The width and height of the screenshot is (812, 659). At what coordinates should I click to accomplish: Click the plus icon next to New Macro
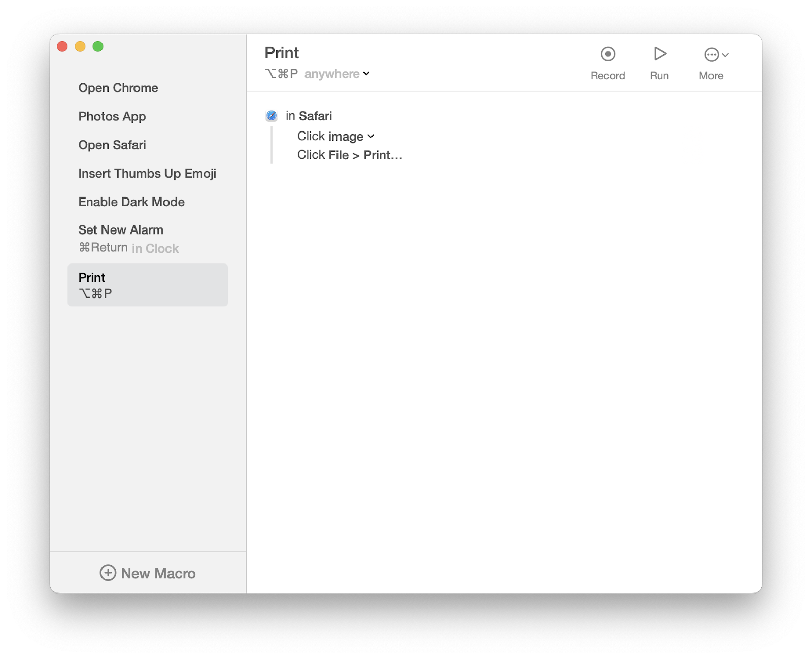tap(108, 573)
